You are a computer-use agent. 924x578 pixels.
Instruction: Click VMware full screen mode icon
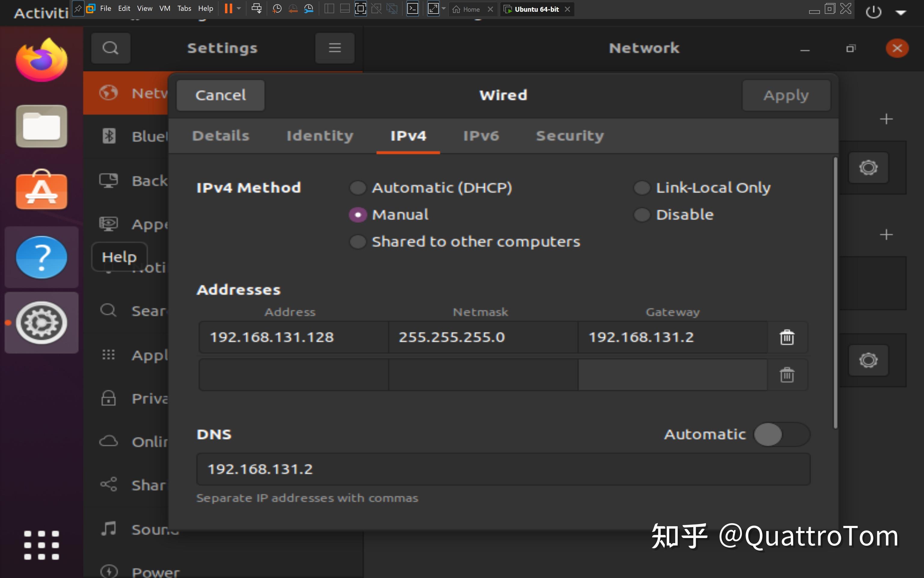tap(360, 8)
